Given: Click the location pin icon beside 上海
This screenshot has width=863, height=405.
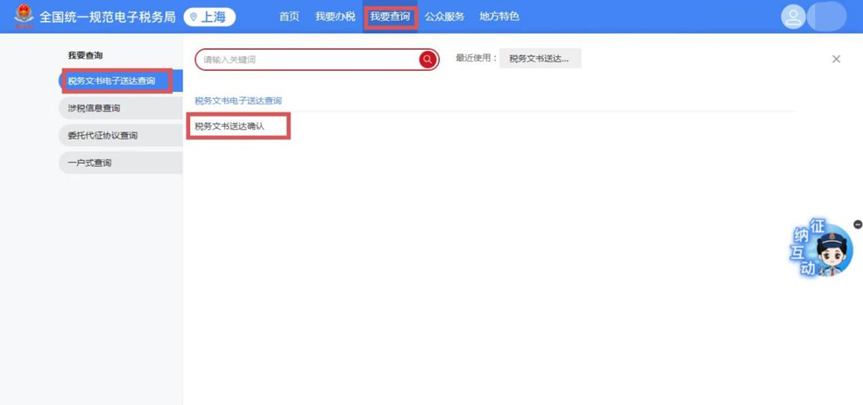Looking at the screenshot, I should tap(194, 17).
